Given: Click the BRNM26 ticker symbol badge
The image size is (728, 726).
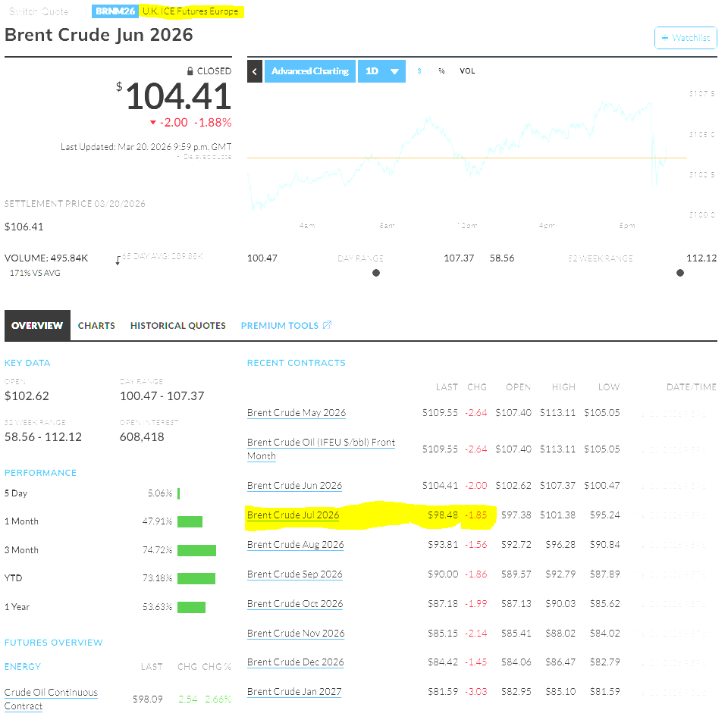Looking at the screenshot, I should [x=115, y=11].
